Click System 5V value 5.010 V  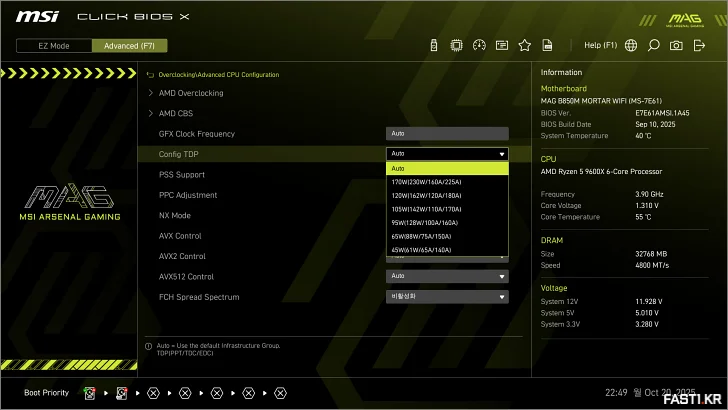pyautogui.click(x=647, y=313)
